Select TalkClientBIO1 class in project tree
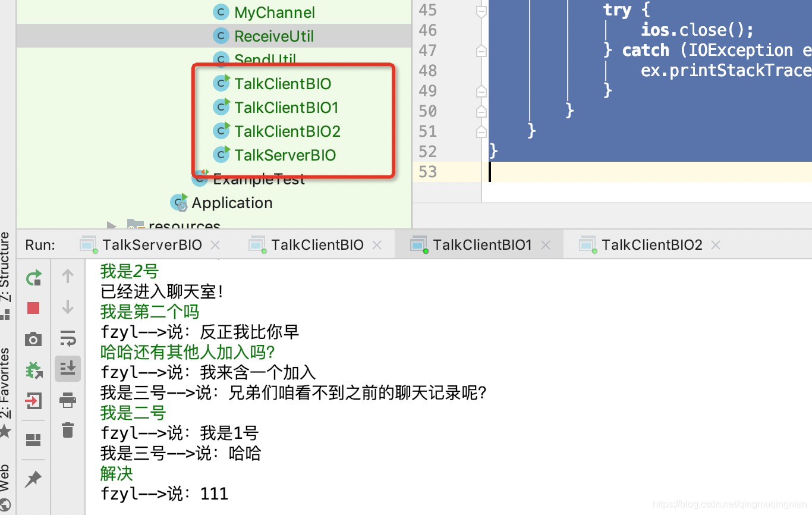 click(x=287, y=108)
